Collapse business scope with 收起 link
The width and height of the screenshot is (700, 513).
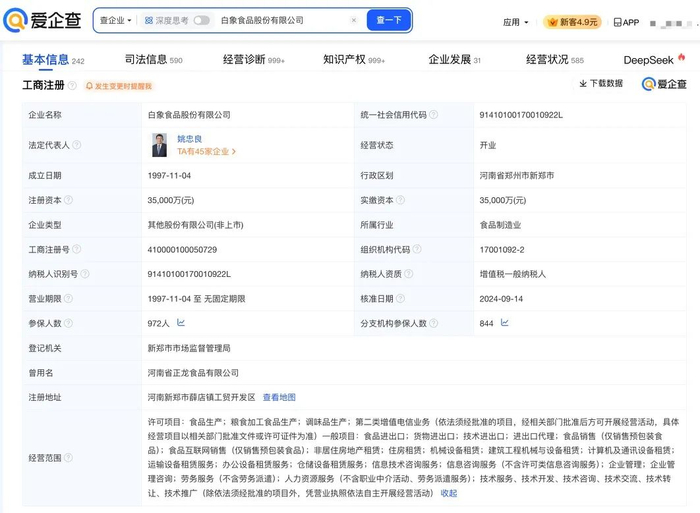(449, 493)
